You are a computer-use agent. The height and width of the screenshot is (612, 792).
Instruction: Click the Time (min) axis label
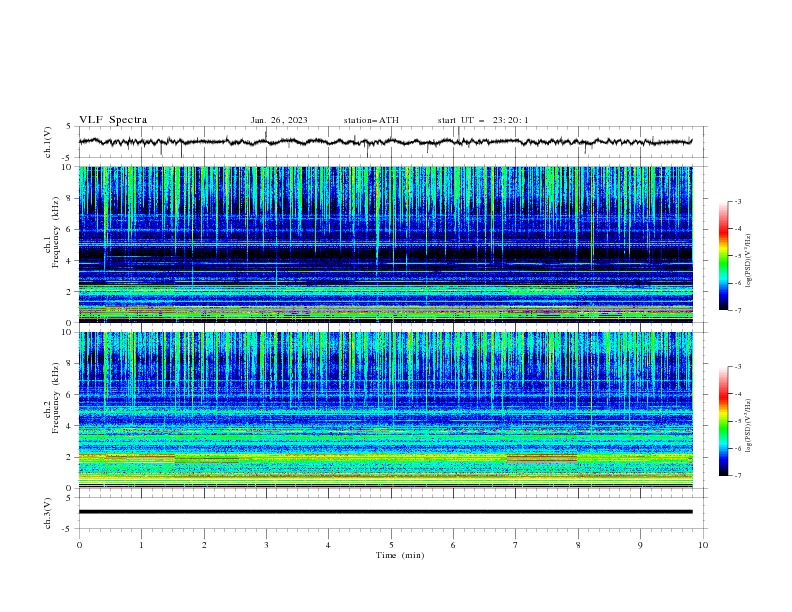tap(400, 555)
